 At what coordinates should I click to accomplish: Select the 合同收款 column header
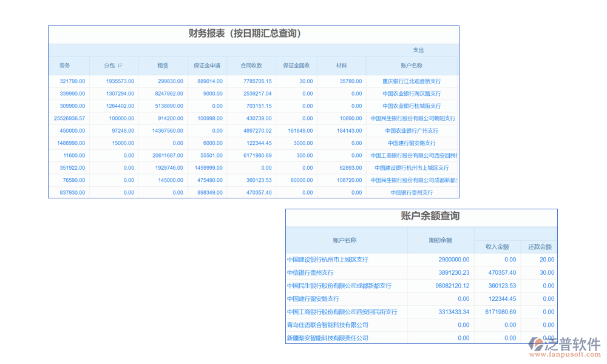251,66
